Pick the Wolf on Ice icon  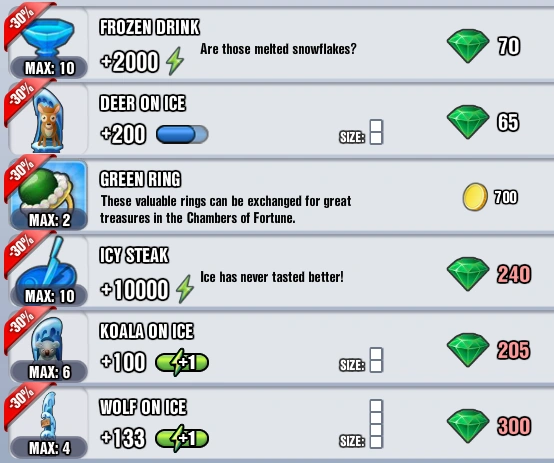pos(48,423)
